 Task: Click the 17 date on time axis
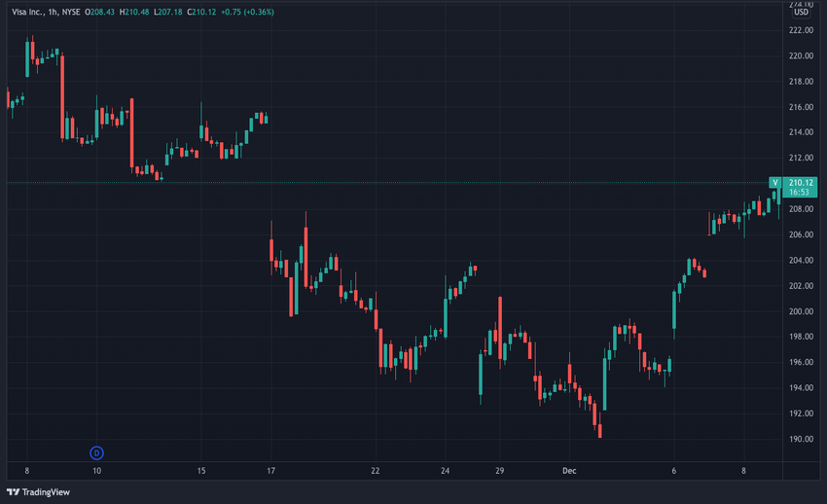[x=270, y=471]
